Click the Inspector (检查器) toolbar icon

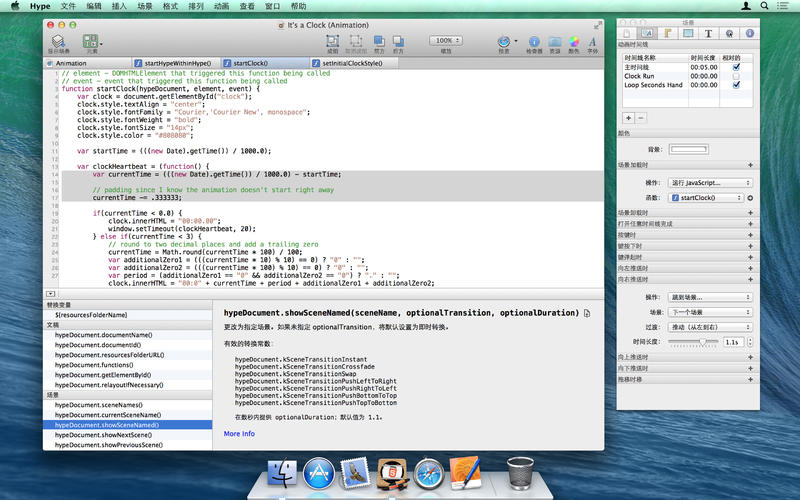pos(533,42)
